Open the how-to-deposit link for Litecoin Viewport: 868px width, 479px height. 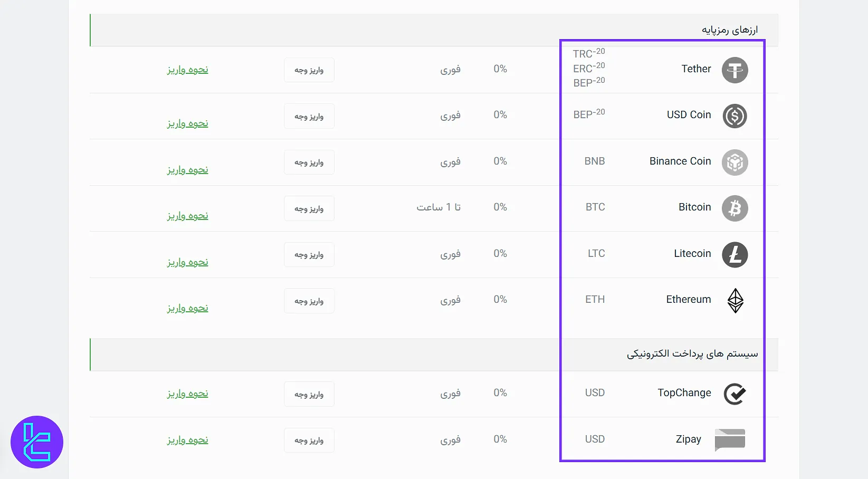tap(187, 262)
